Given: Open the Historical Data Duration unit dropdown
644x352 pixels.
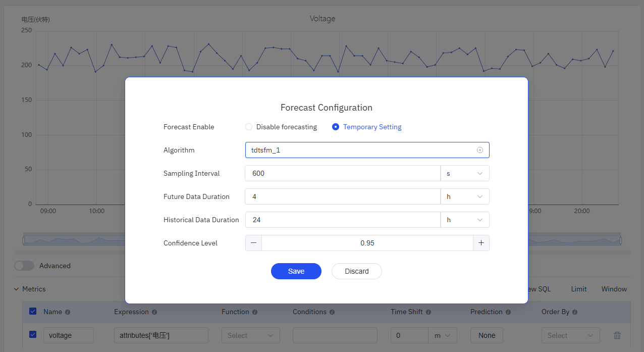Looking at the screenshot, I should click(x=465, y=220).
